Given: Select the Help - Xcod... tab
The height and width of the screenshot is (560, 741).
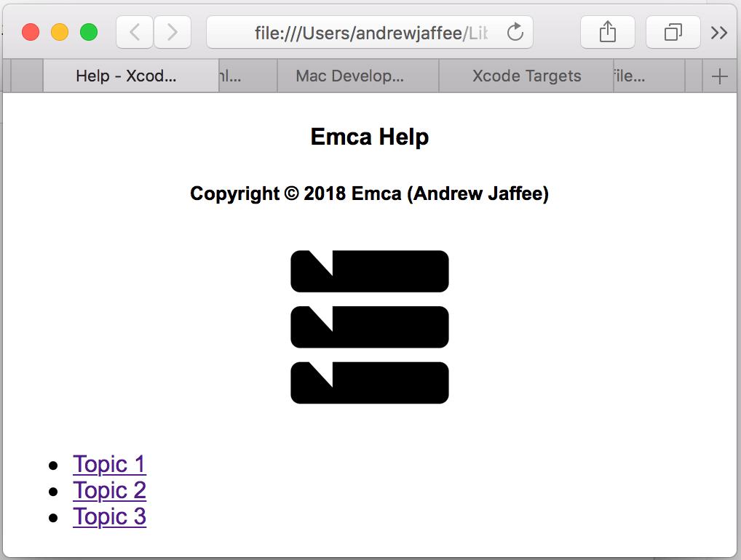Looking at the screenshot, I should coord(126,76).
